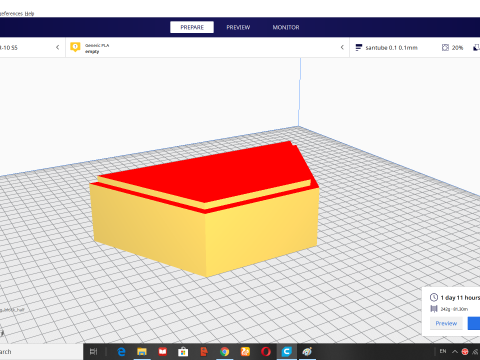The image size is (480, 360).
Task: Click the 20% infill value
Action: [457, 48]
